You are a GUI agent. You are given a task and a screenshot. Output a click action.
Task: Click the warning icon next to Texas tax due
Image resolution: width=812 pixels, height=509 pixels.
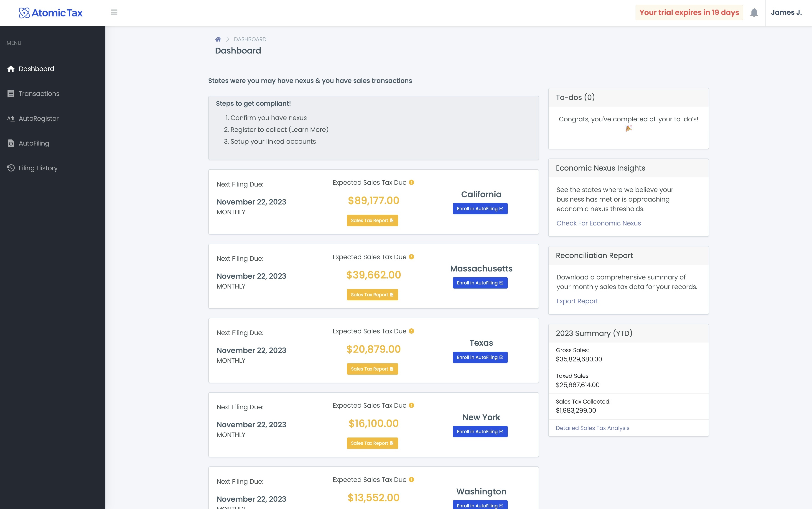(x=412, y=331)
